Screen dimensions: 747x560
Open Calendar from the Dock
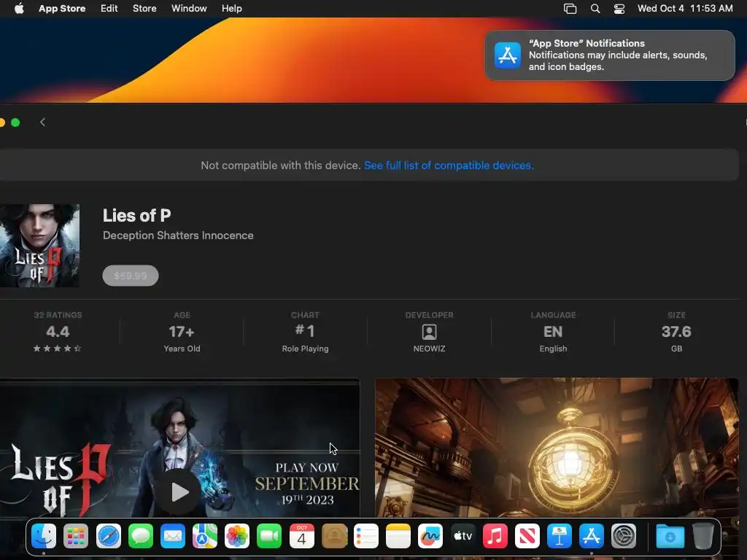coord(301,536)
